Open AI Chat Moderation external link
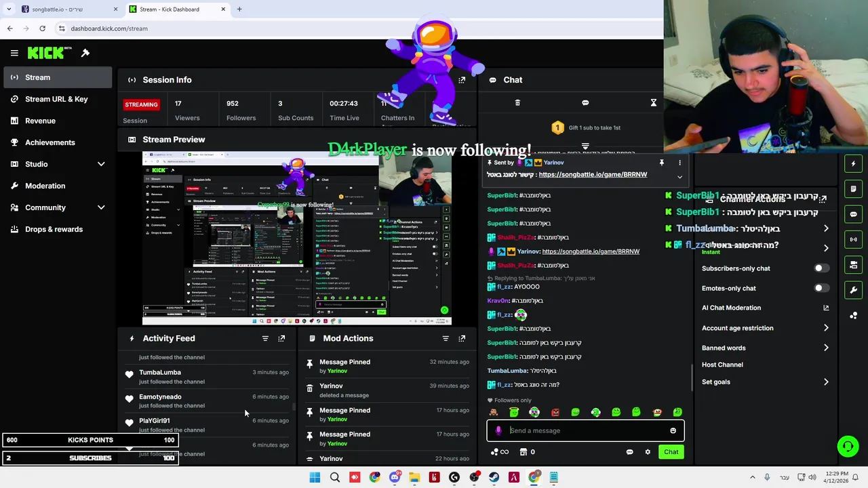The height and width of the screenshot is (488, 868). pyautogui.click(x=826, y=308)
